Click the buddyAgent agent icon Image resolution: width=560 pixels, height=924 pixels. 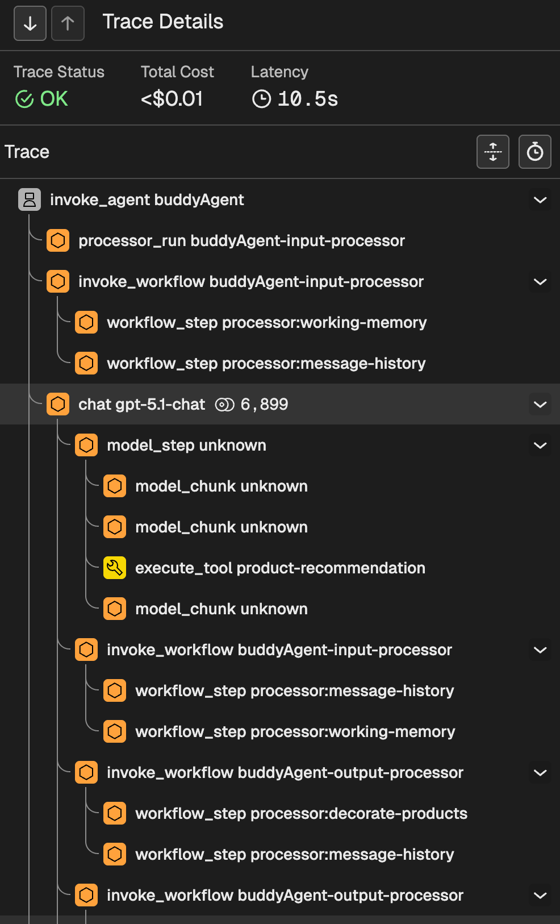coord(30,200)
